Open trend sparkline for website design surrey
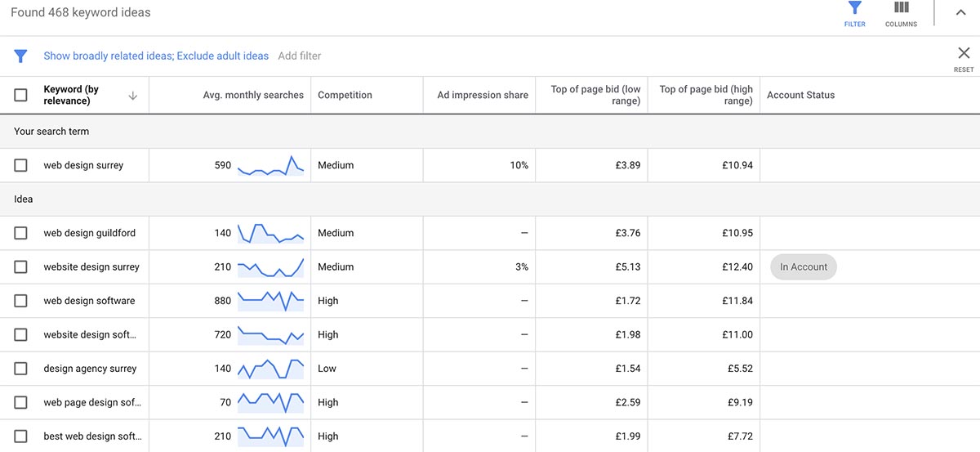Viewport: 980px width, 452px height. pyautogui.click(x=270, y=267)
